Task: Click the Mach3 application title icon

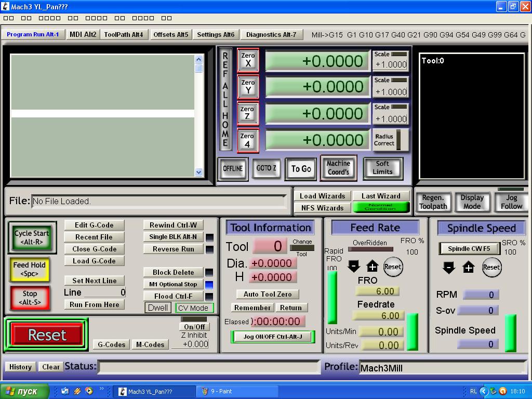Action: 5,6
